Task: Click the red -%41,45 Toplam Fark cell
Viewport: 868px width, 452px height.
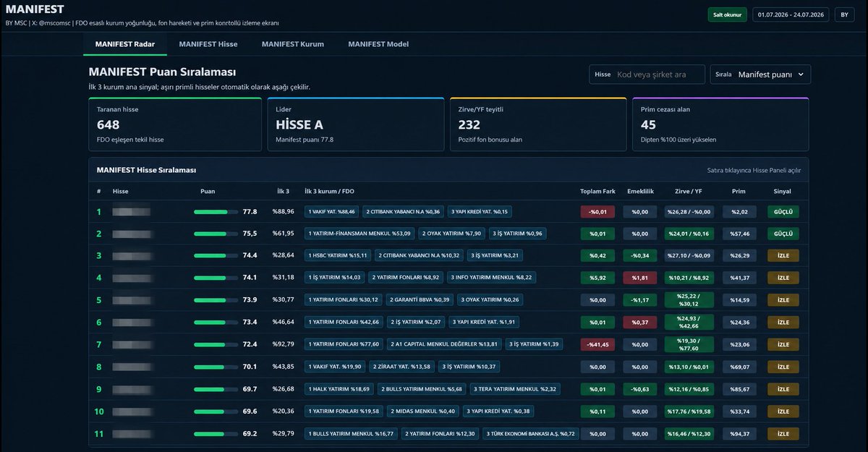Action: (597, 344)
